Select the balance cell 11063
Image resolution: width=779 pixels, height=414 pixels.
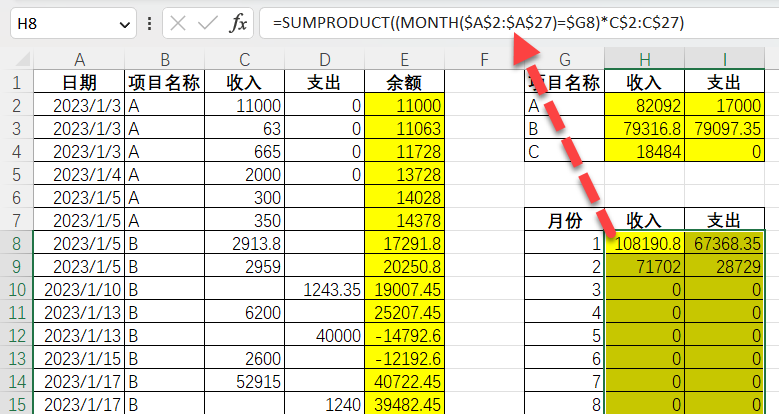(404, 128)
